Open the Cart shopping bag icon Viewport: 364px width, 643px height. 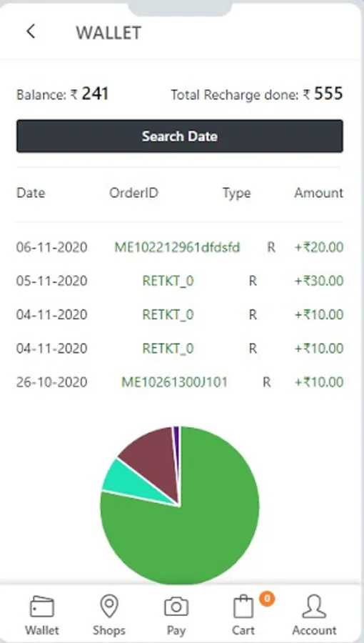click(x=243, y=607)
